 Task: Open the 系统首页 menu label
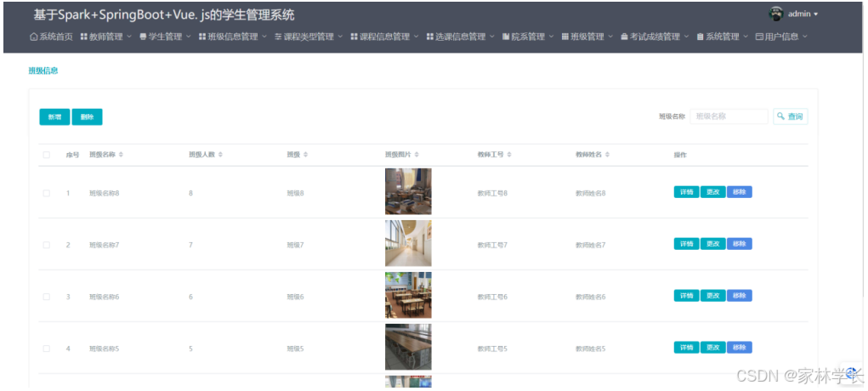(56, 37)
